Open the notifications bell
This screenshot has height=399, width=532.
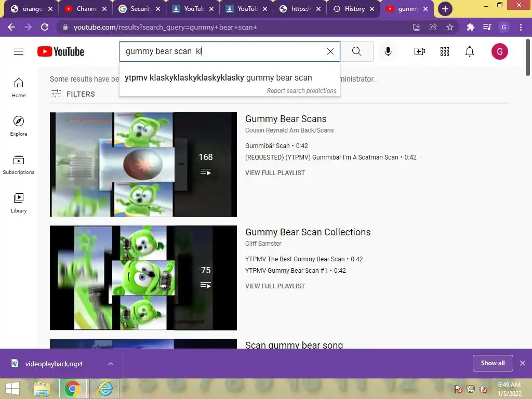pos(470,51)
